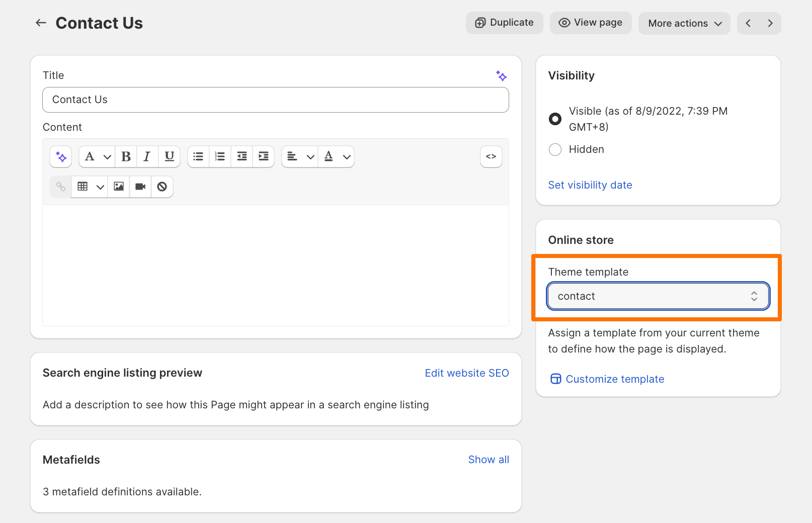This screenshot has height=523, width=812.
Task: Insert a bulleted list
Action: [x=198, y=157]
